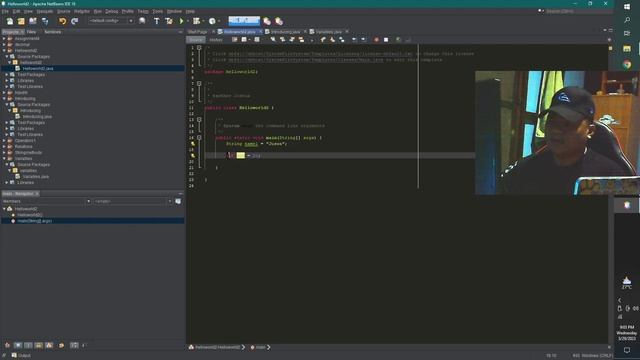
Task: Click the Navigator panel filter icon
Action: (178, 201)
